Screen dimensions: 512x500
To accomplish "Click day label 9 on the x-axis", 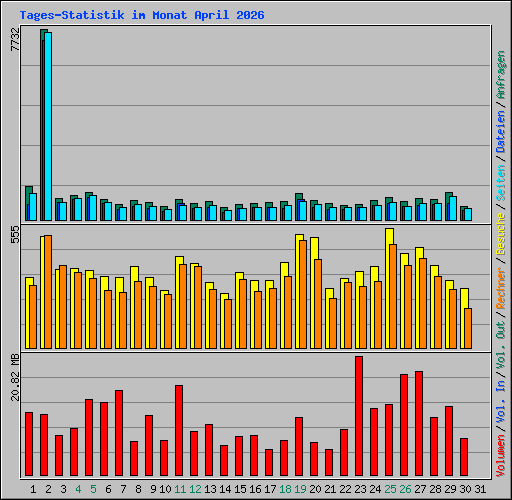I will (153, 489).
